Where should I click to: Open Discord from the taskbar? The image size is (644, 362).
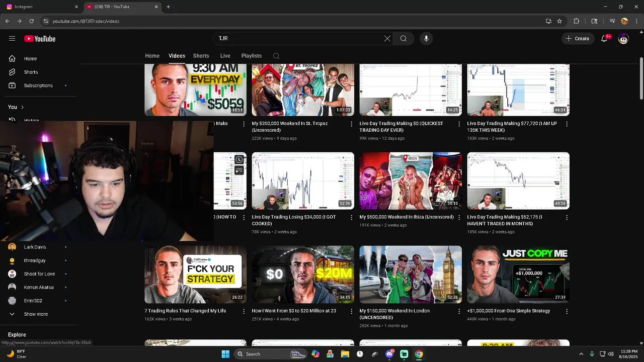coord(389,354)
